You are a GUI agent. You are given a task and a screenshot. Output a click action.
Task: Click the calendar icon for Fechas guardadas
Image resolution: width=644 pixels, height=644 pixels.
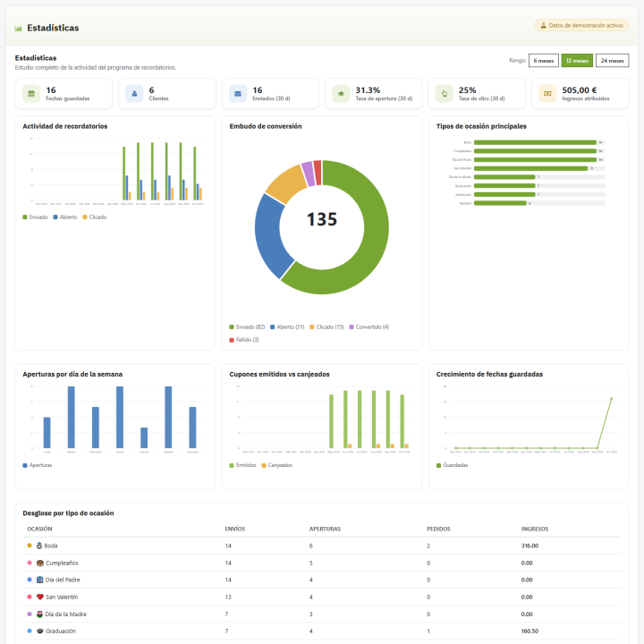[31, 94]
